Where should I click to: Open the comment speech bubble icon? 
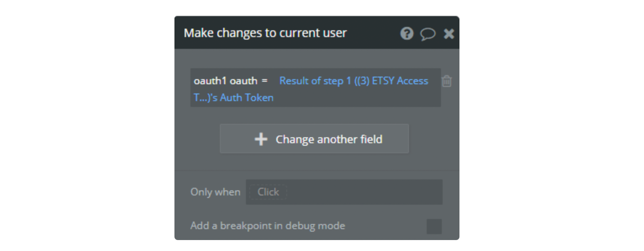pyautogui.click(x=428, y=34)
